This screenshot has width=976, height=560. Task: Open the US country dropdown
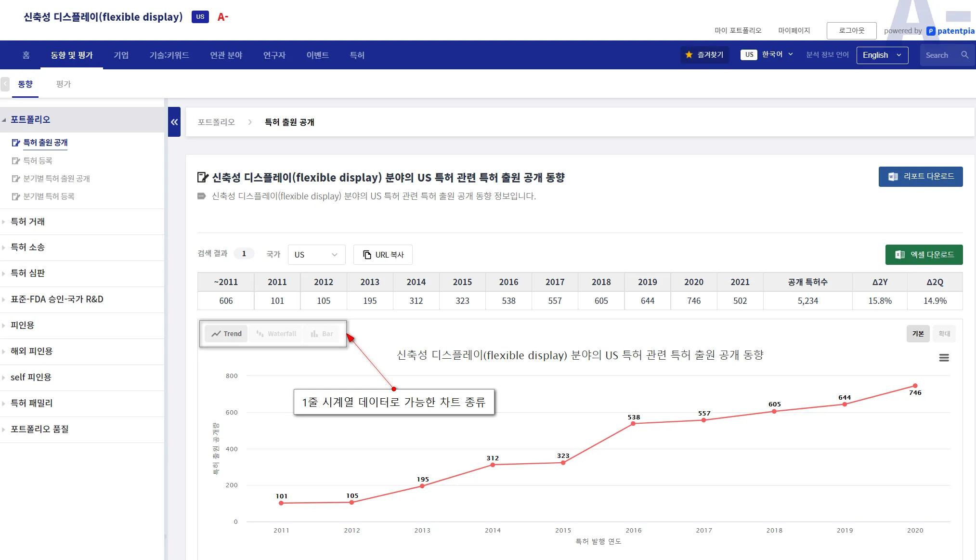pyautogui.click(x=316, y=255)
